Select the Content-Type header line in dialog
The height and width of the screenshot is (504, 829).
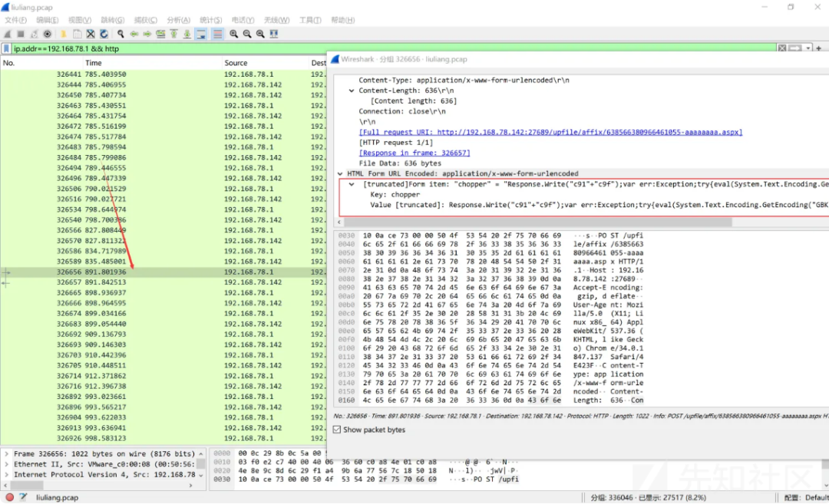(464, 81)
